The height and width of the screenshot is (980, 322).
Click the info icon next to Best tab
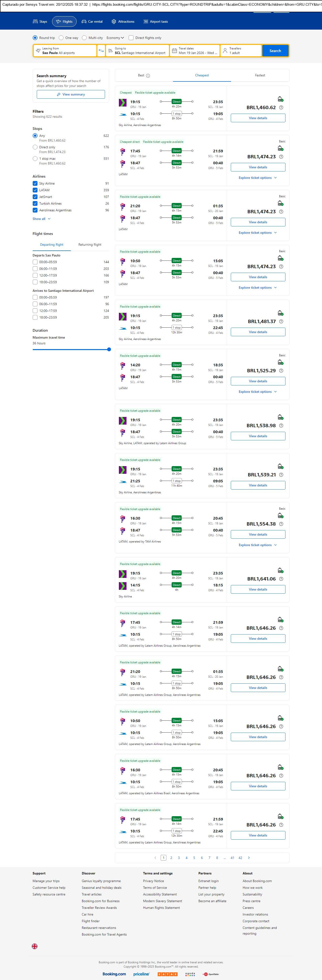148,76
